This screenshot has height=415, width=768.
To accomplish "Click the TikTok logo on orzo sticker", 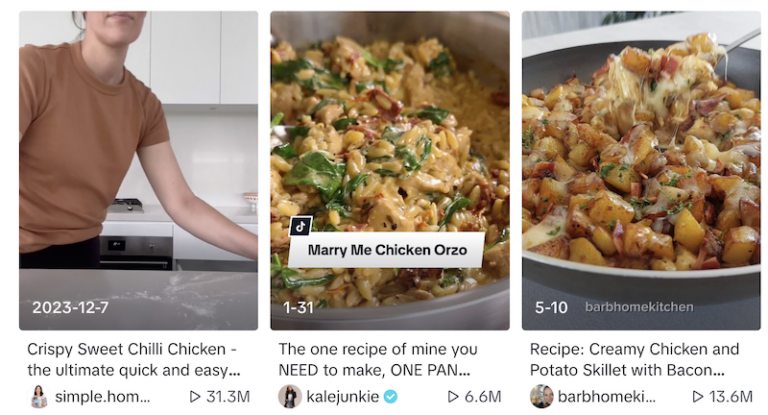I will click(301, 226).
